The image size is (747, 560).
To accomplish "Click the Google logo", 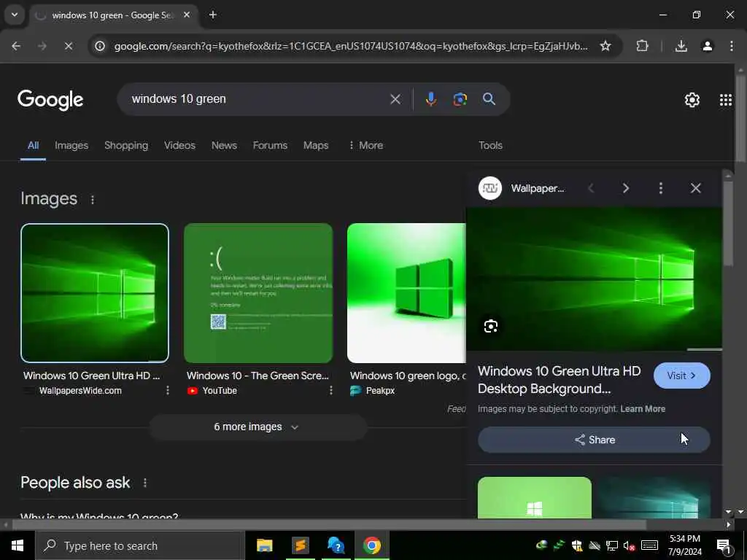I will click(50, 99).
